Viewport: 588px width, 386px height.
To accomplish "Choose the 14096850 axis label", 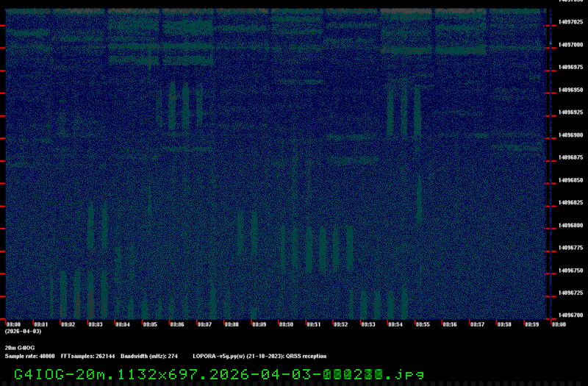I will (x=570, y=180).
